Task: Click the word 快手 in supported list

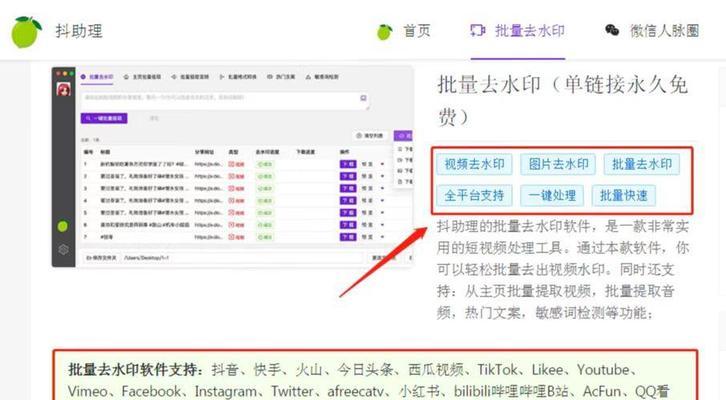Action: pyautogui.click(x=267, y=370)
